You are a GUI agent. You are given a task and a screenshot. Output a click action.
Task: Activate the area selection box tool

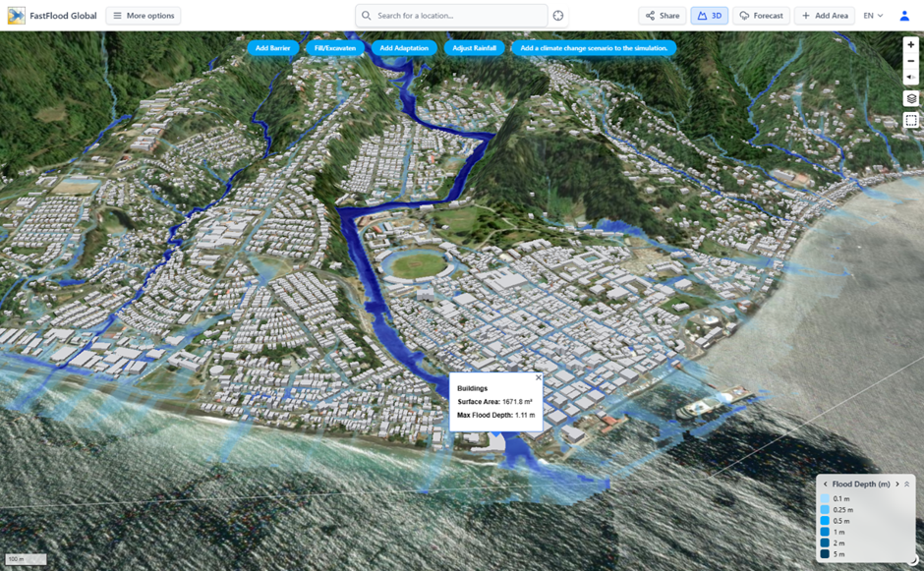point(911,121)
